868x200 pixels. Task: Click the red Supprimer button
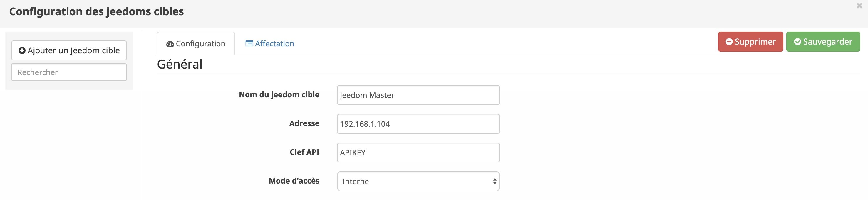[x=750, y=42]
